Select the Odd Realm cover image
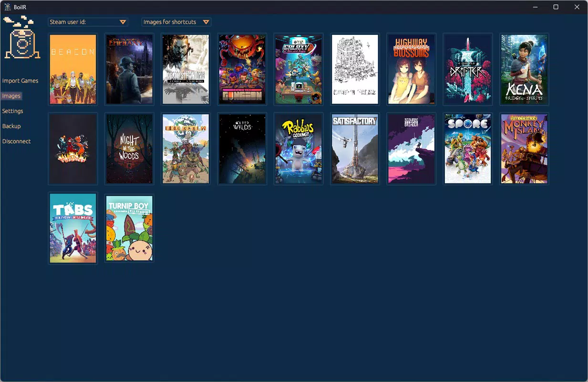The height and width of the screenshot is (382, 588). click(x=186, y=149)
